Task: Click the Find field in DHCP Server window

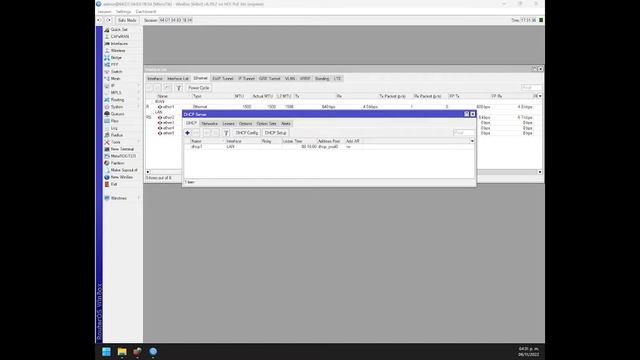Action: [x=464, y=133]
